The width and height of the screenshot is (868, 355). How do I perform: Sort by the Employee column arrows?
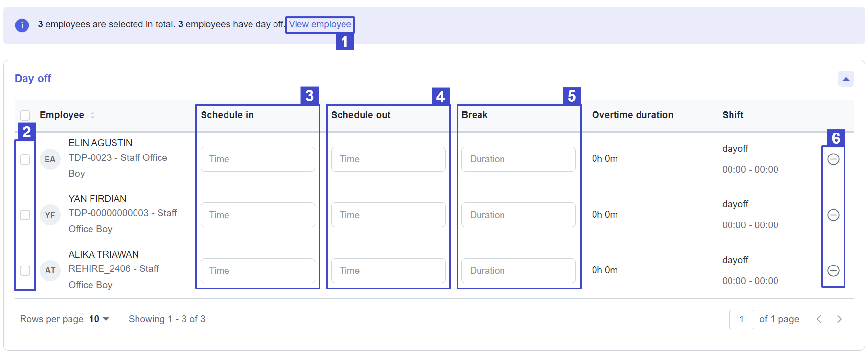coord(92,115)
